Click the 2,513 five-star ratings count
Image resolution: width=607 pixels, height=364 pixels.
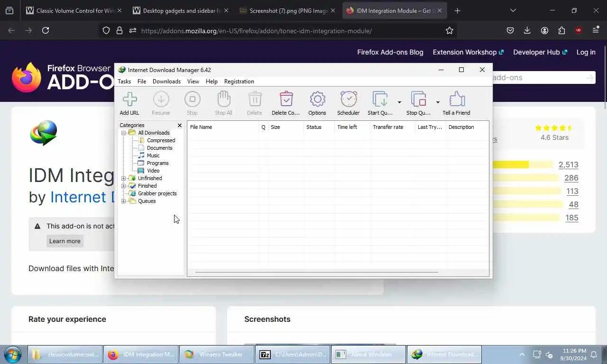pyautogui.click(x=568, y=165)
